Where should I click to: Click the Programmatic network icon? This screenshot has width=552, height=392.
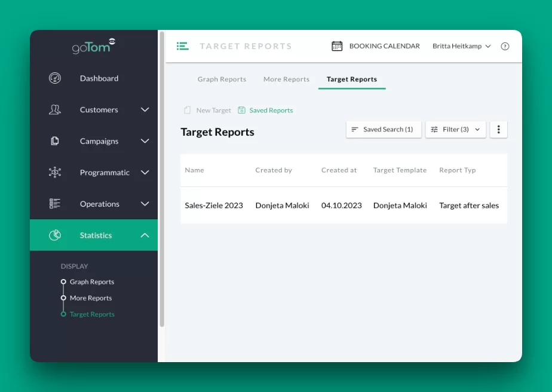pyautogui.click(x=55, y=173)
